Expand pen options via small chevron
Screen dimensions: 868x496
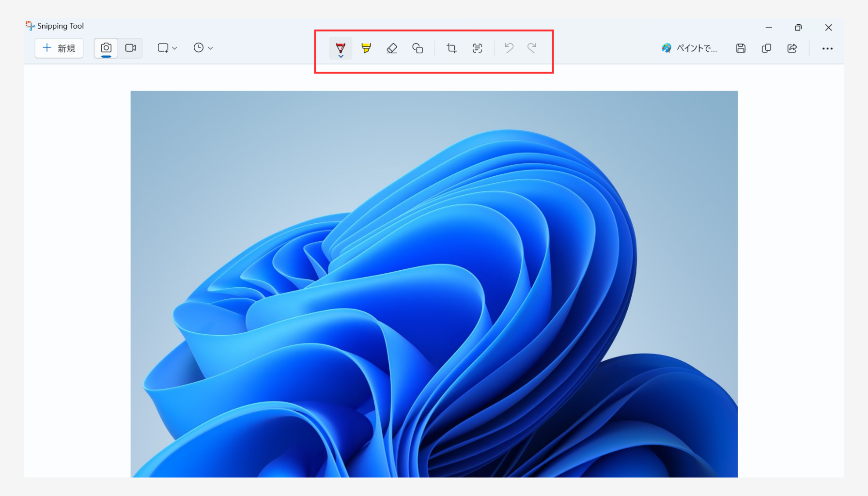click(x=341, y=57)
